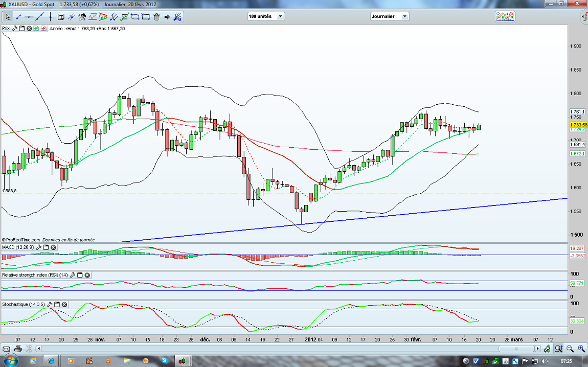Click the print chart icon
Image resolution: width=588 pixels, height=367 pixels.
[x=18, y=349]
